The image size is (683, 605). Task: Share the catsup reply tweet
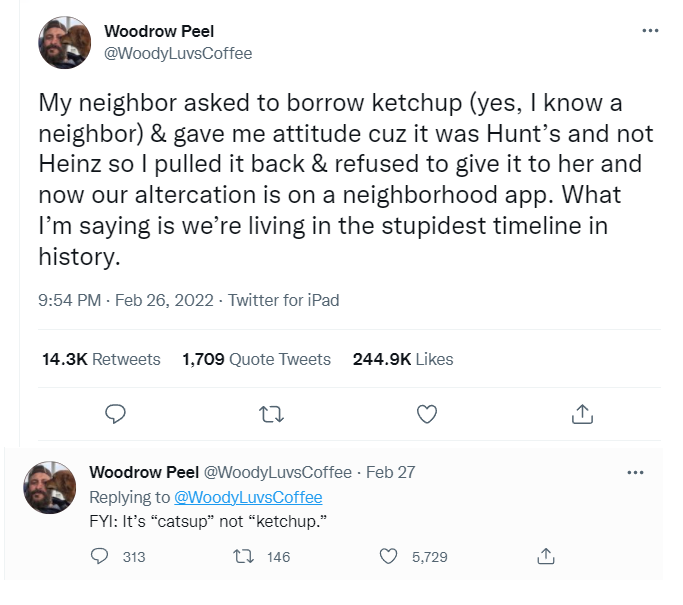coord(546,556)
